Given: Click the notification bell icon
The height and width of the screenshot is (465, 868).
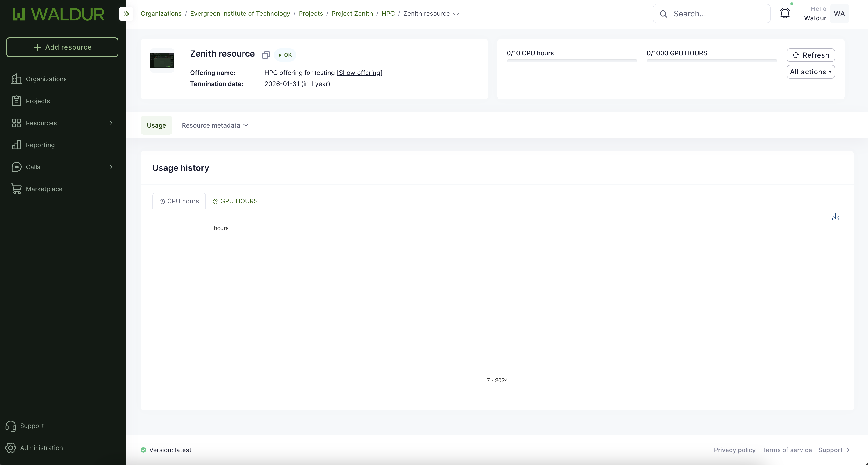Looking at the screenshot, I should click(785, 14).
